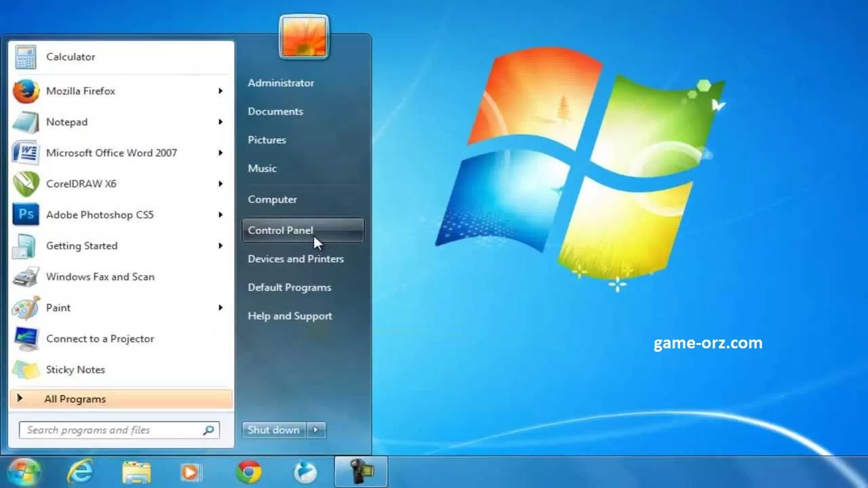Open the Administrator user folder
This screenshot has width=868, height=488.
pos(281,83)
